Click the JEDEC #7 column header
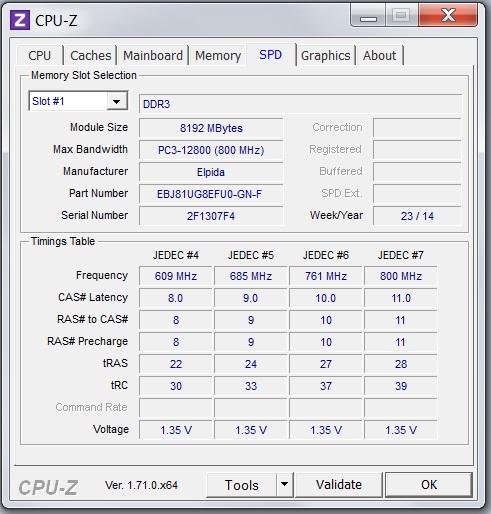This screenshot has width=491, height=514. point(401,255)
